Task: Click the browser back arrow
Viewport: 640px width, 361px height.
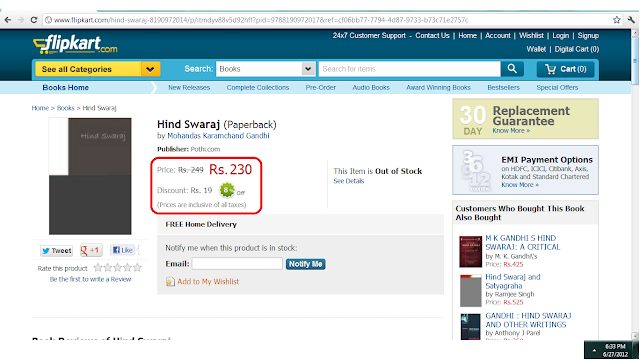Action: (x=8, y=20)
